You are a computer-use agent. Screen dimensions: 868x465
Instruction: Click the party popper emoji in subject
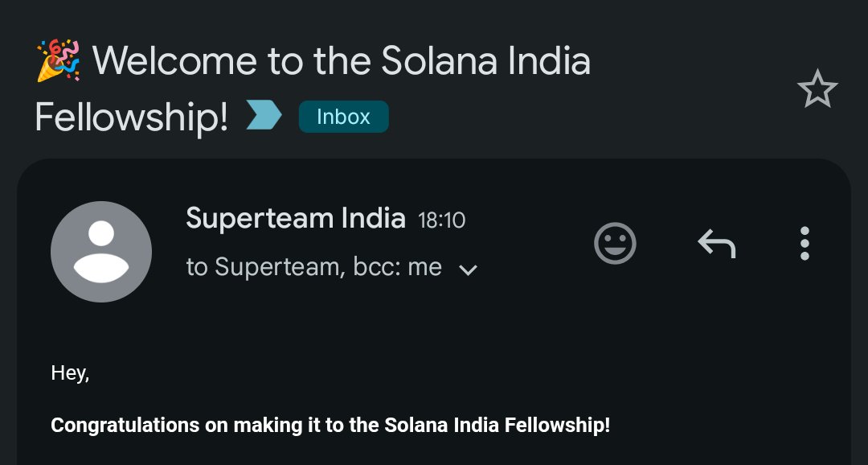tap(58, 61)
